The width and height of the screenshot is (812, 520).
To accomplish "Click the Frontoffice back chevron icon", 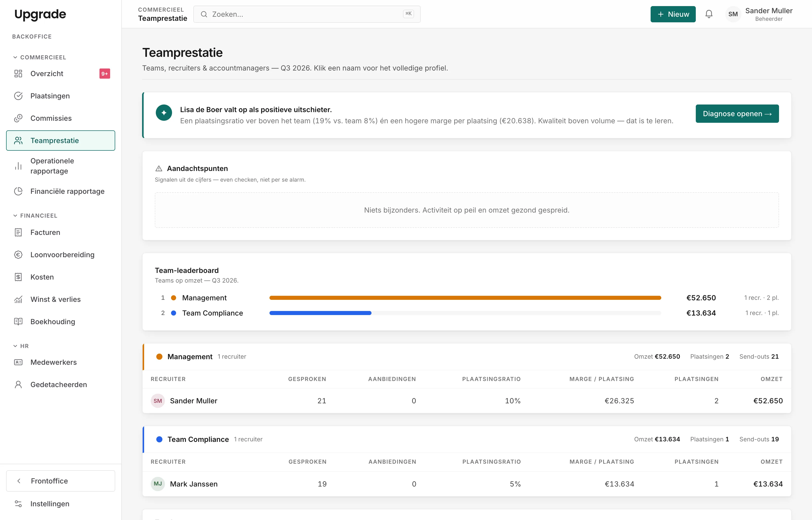I will click(x=19, y=481).
